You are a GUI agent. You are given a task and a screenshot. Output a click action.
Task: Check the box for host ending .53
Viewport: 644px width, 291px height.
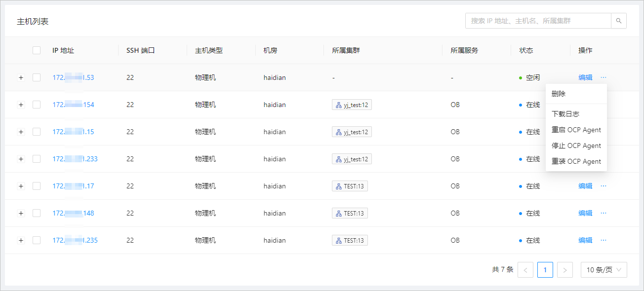(x=37, y=77)
